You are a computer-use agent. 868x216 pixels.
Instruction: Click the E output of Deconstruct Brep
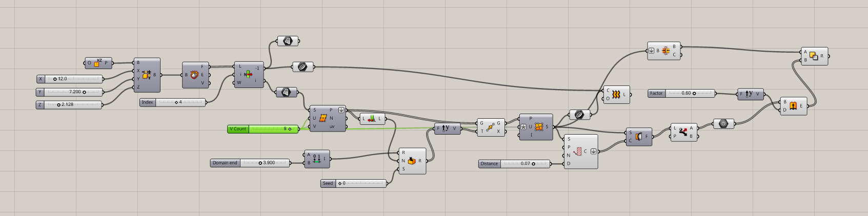pyautogui.click(x=203, y=75)
